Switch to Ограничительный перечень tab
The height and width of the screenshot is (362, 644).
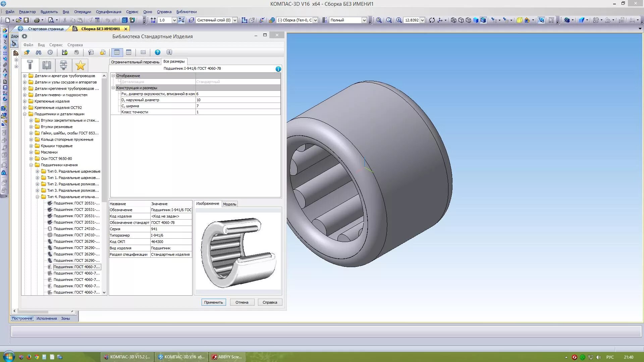tap(135, 62)
